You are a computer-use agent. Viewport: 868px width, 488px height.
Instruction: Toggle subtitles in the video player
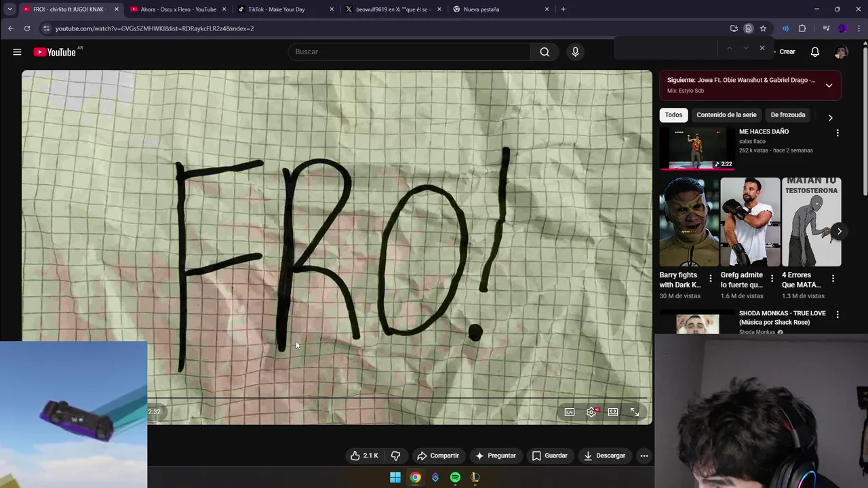[x=570, y=412]
